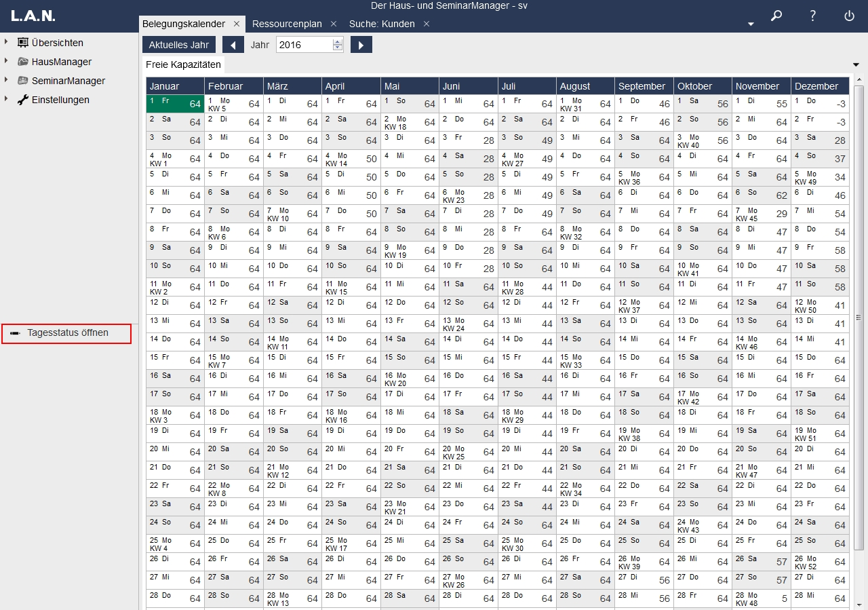
Task: Click the Übersichten icon in sidebar
Action: 23,43
